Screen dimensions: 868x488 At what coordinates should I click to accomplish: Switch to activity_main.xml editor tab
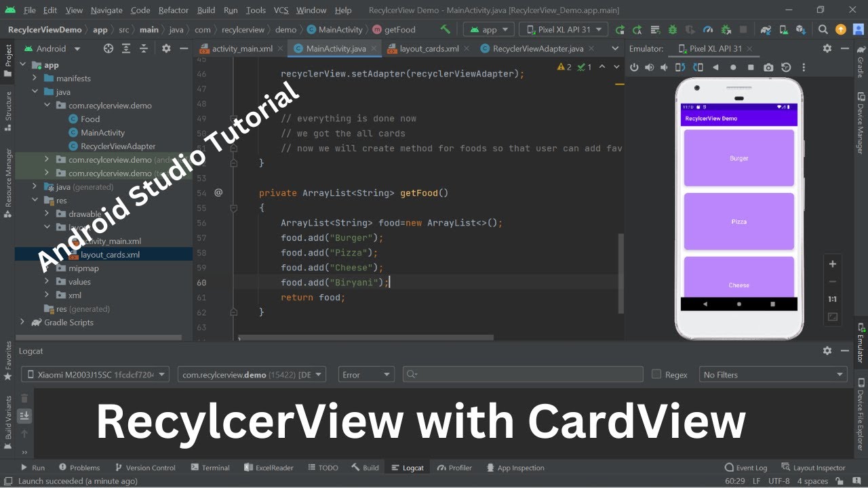pos(241,49)
